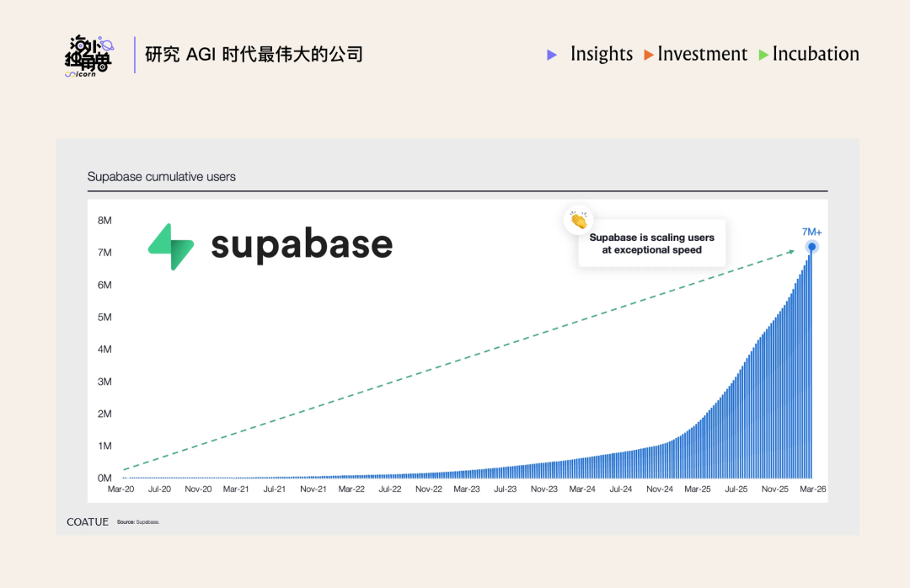Click the Incubation label

(x=816, y=54)
